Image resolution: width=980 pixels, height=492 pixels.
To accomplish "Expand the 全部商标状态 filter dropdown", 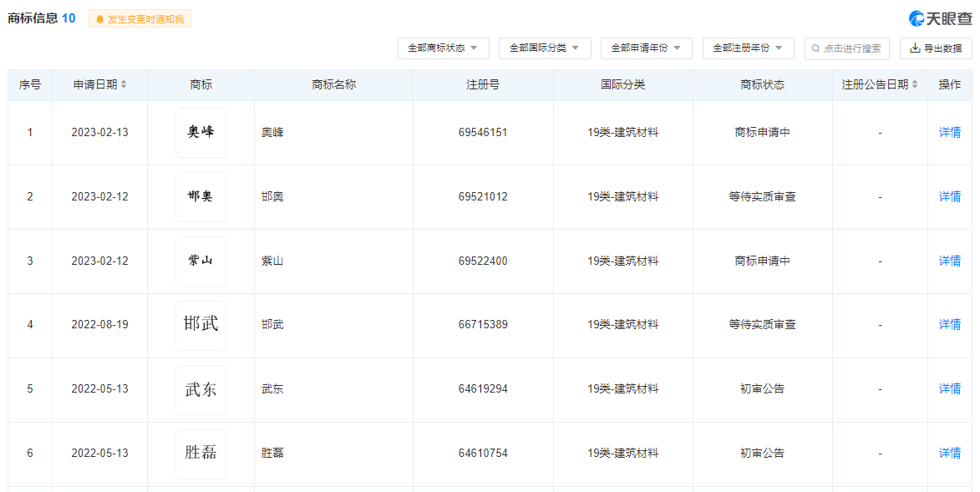I will (x=443, y=48).
